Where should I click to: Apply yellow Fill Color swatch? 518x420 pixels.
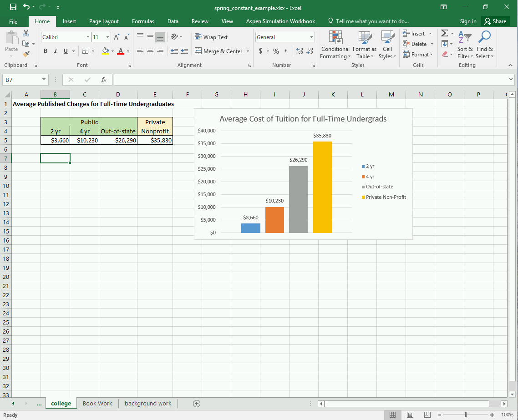point(106,51)
